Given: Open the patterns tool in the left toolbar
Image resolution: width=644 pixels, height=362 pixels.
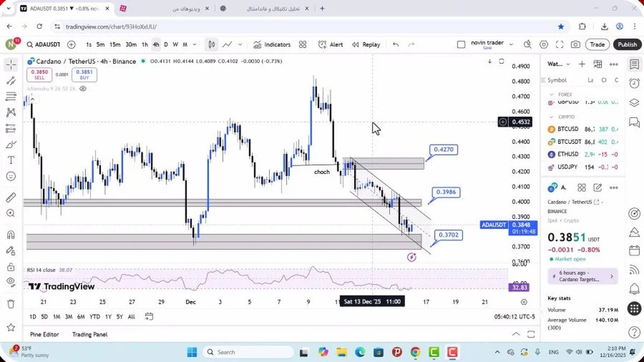Looking at the screenshot, I should point(11,113).
